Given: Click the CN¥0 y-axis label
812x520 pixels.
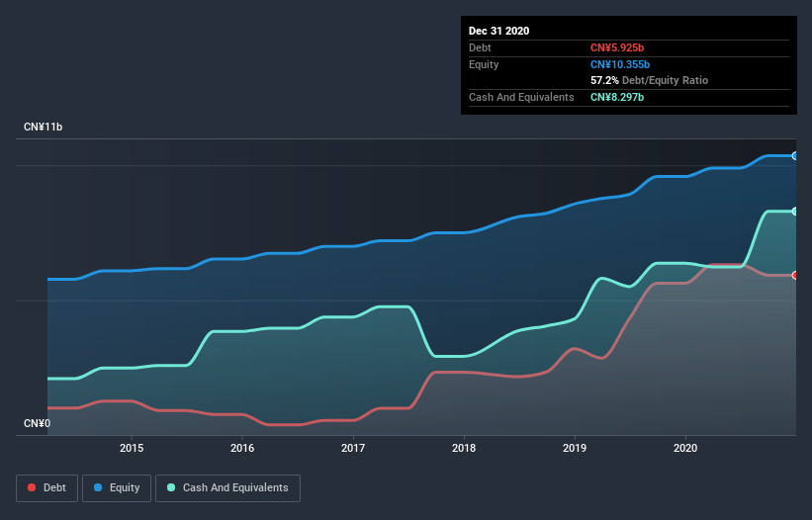Looking at the screenshot, I should coord(38,423).
